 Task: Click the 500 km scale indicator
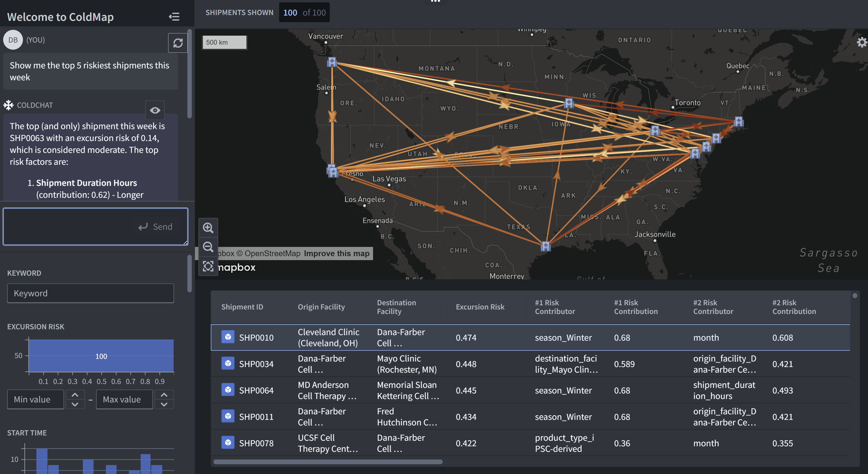[x=225, y=42]
